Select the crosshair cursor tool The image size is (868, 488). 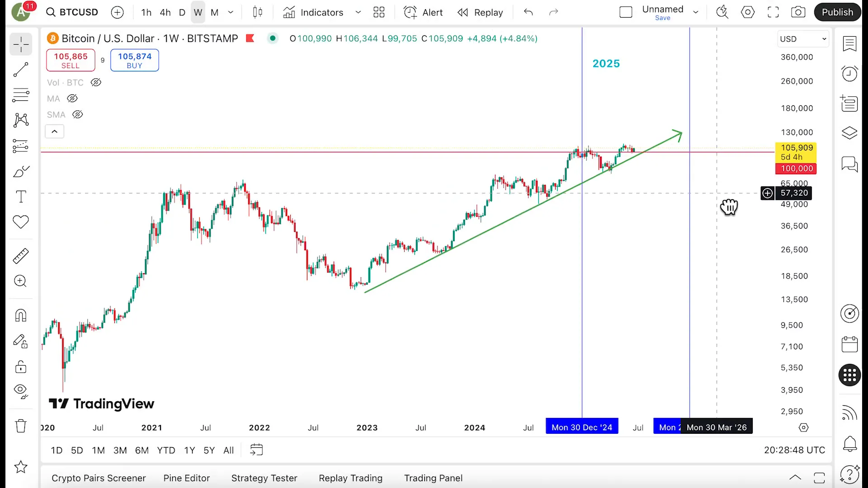(x=21, y=44)
